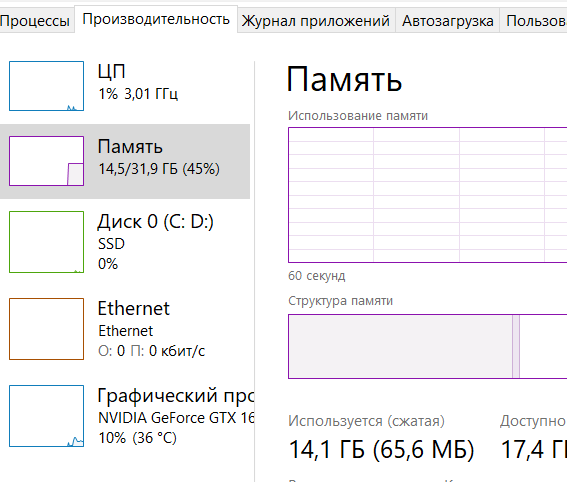
Task: Click the Память heading title
Action: (344, 79)
